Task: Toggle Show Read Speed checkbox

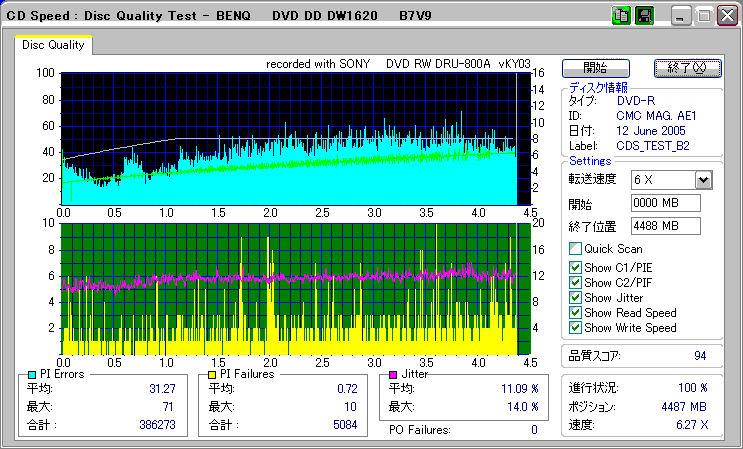Action: click(575, 312)
